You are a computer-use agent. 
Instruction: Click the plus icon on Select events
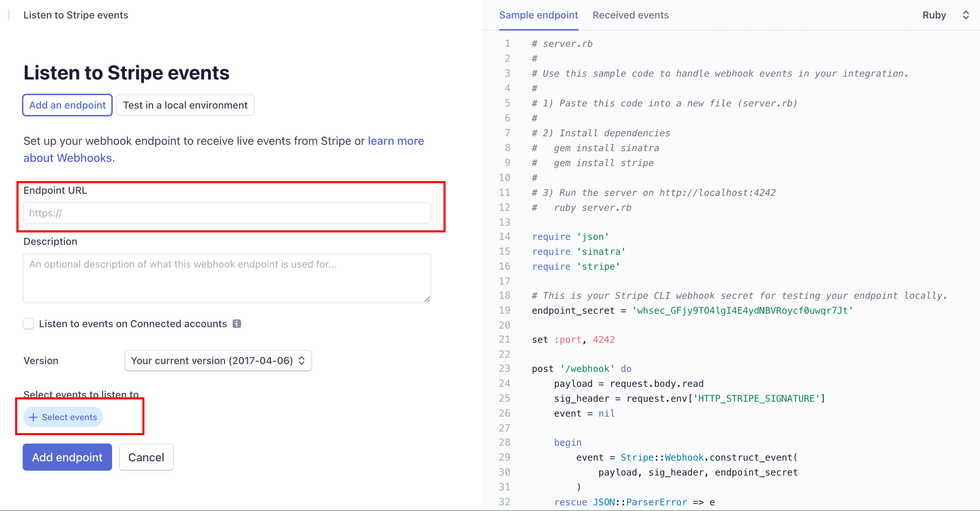coord(33,417)
